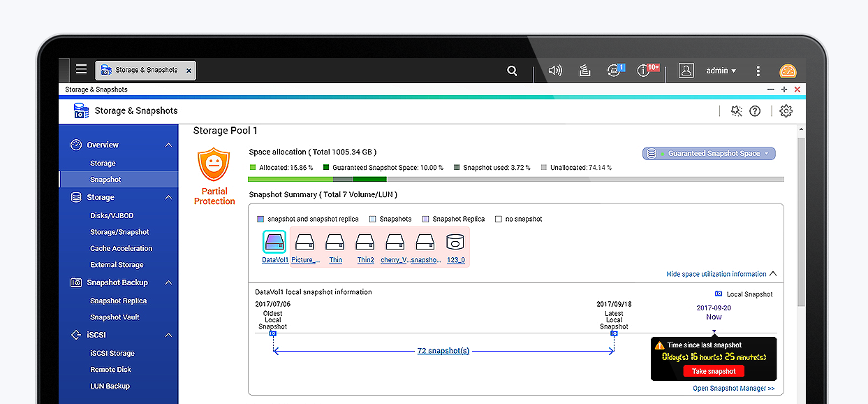Open LUN Backup sidebar item
The height and width of the screenshot is (404, 868).
click(110, 386)
